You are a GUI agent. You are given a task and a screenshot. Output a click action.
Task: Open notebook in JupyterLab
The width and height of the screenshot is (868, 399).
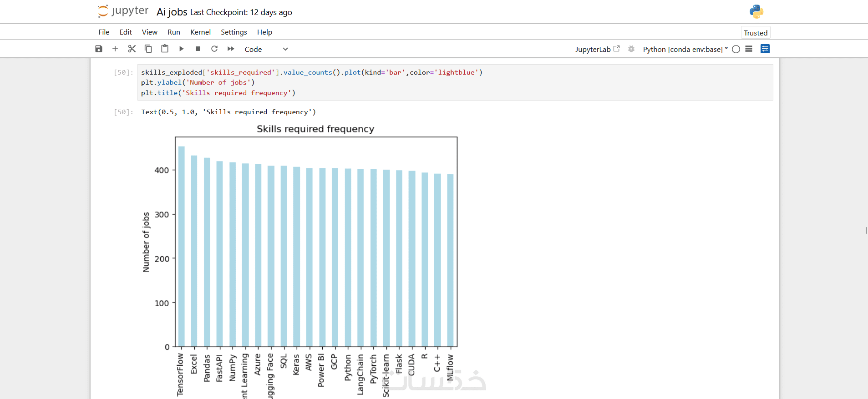597,49
